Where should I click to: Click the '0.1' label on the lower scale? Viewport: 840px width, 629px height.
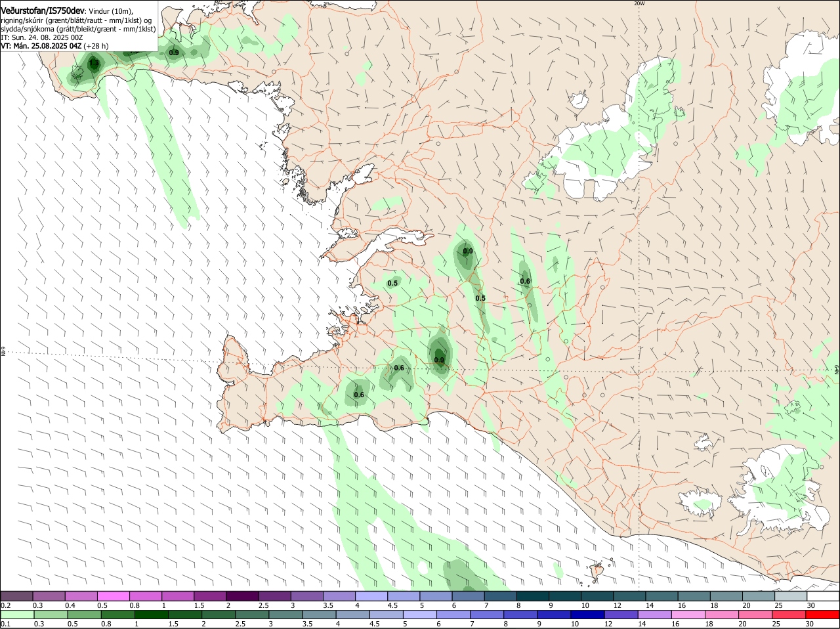(x=5, y=624)
